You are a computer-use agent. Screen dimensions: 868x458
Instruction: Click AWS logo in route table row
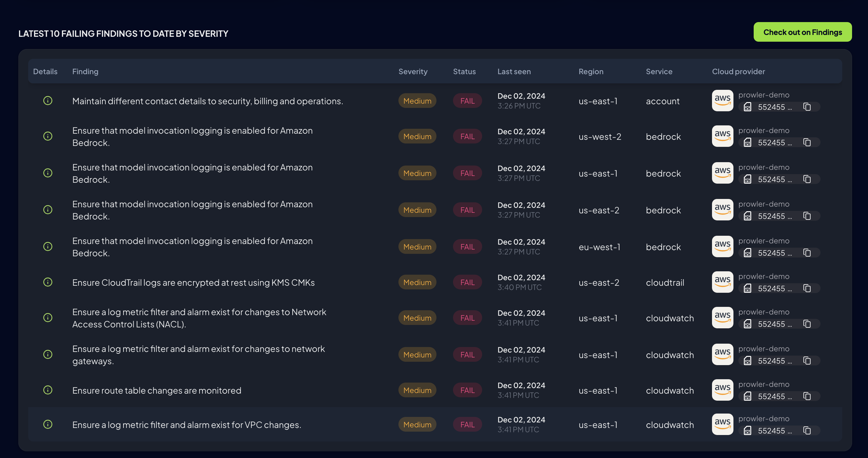tap(722, 390)
